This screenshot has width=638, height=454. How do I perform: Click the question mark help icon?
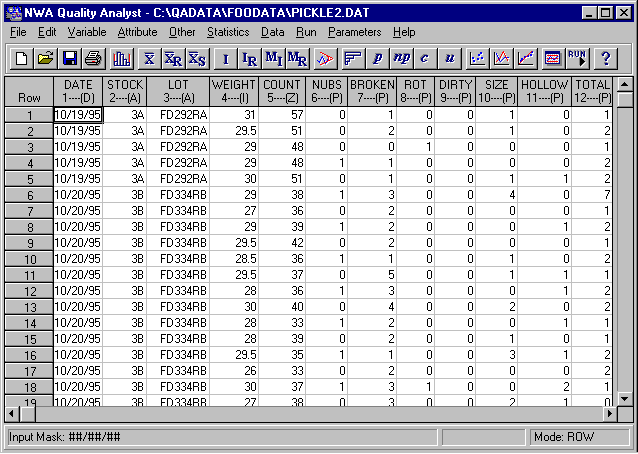point(605,58)
